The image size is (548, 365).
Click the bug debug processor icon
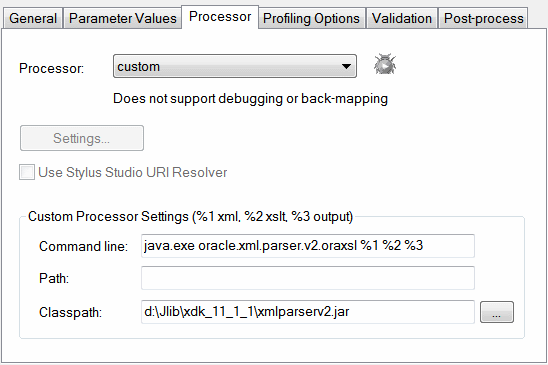(x=385, y=64)
